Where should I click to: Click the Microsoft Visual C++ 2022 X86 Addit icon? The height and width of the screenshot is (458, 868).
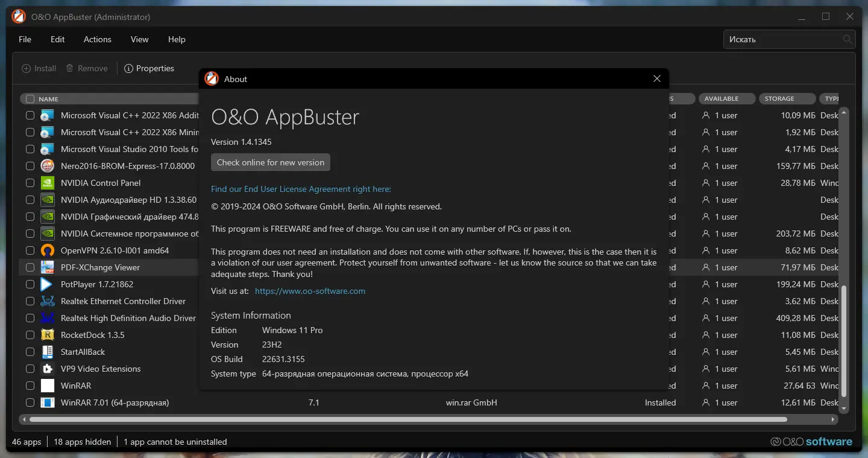tap(48, 115)
